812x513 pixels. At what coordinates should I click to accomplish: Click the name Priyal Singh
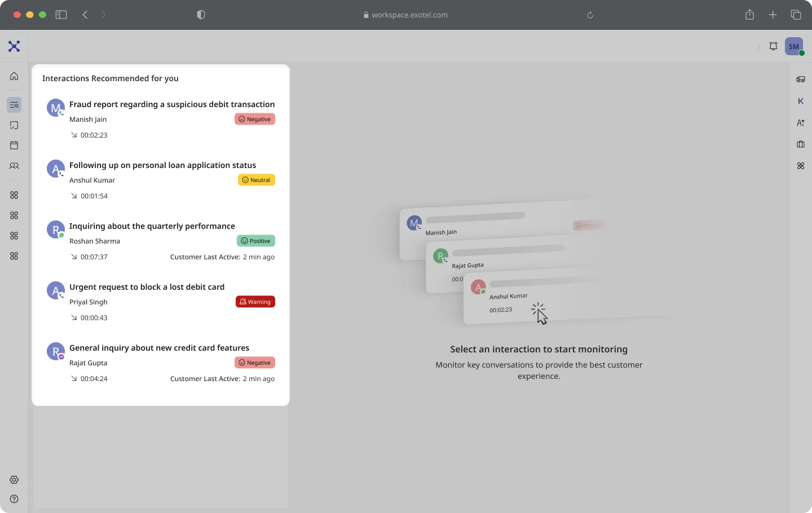[x=89, y=302]
